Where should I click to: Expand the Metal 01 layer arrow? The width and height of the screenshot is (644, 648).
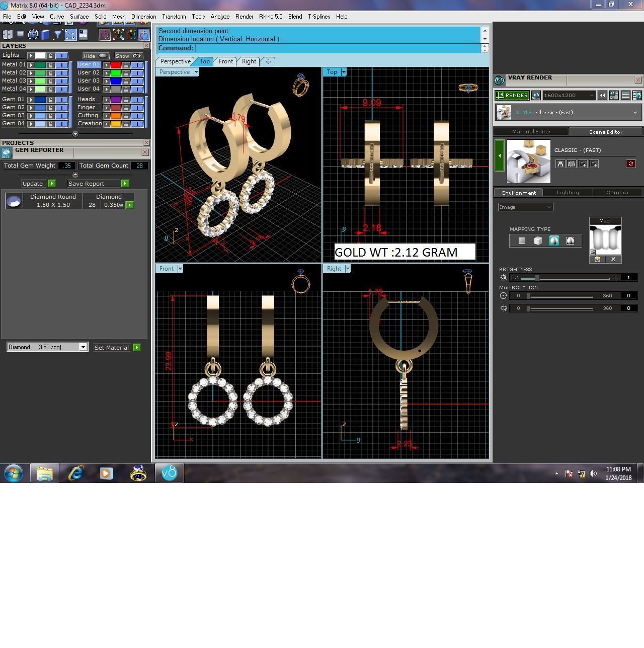[x=31, y=65]
